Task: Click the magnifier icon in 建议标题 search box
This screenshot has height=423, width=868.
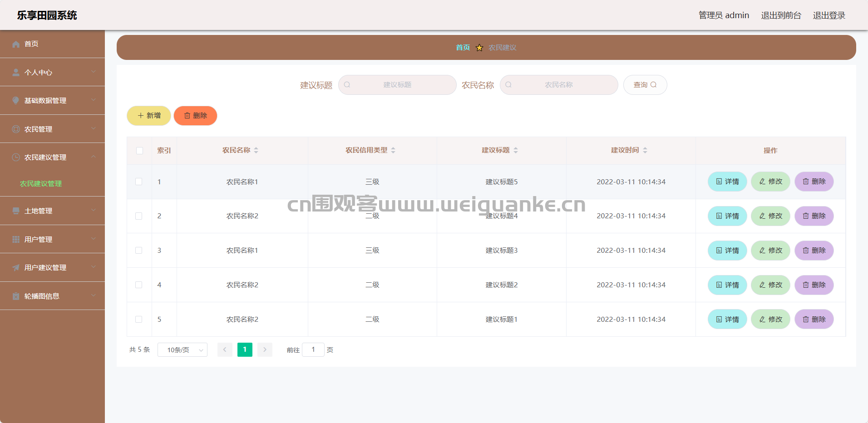Action: click(x=347, y=85)
